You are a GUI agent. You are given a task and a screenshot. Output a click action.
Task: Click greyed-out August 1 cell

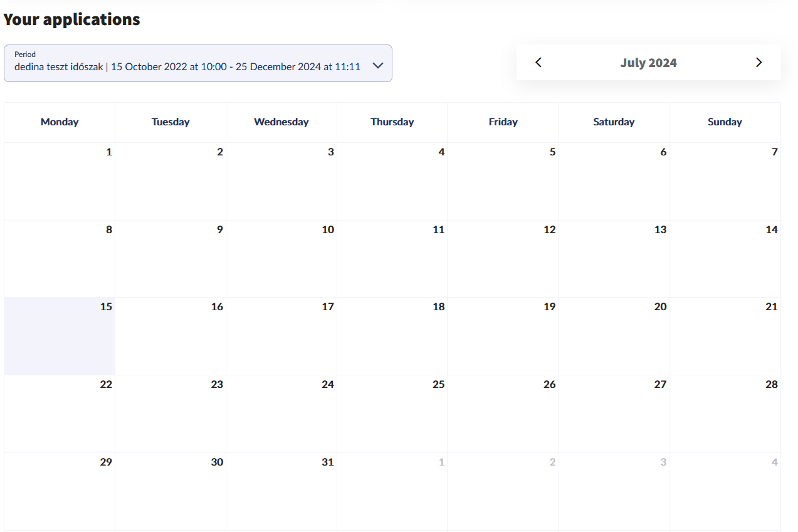click(392, 491)
